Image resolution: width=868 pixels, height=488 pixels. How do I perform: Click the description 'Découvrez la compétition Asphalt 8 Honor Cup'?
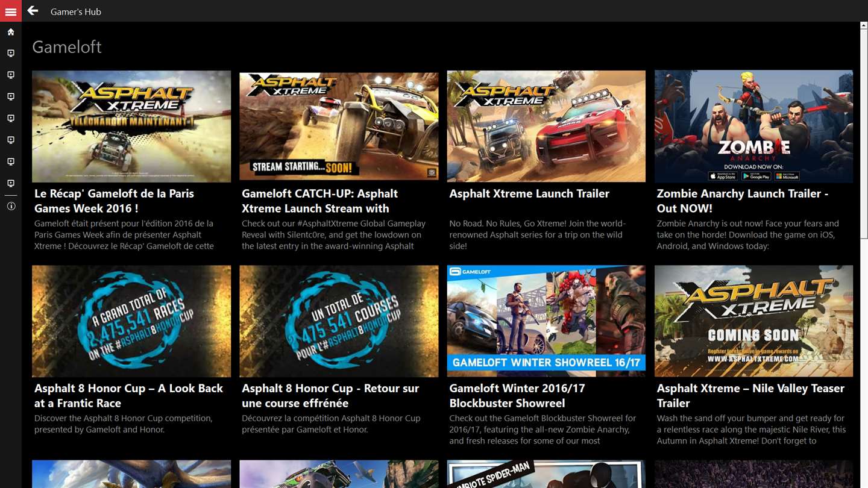click(332, 424)
